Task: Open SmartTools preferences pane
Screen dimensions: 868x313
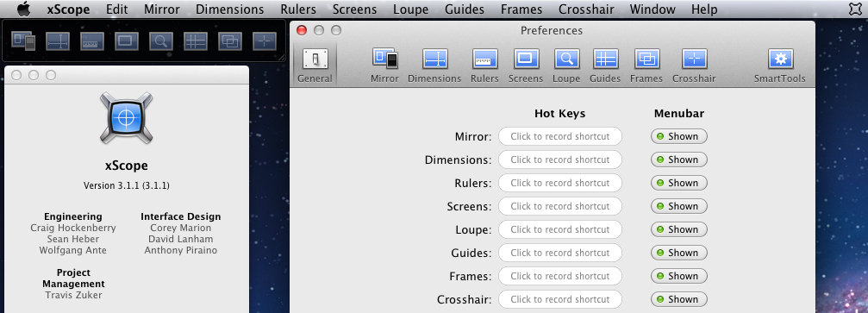Action: pyautogui.click(x=780, y=66)
